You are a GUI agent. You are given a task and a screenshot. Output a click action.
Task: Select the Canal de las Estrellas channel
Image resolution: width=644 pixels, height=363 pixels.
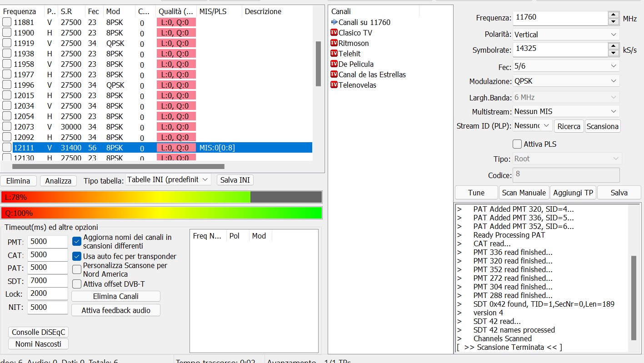point(372,75)
